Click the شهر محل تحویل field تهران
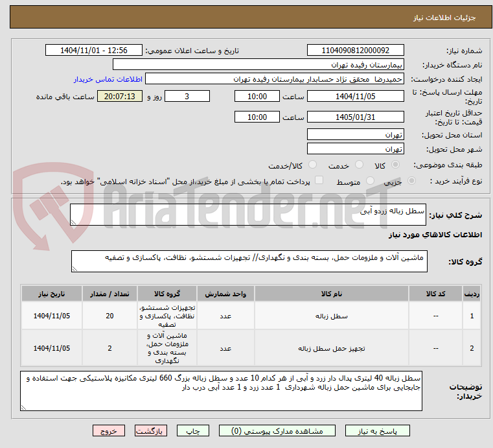Viewport: 493px width, 448px height. click(x=355, y=149)
